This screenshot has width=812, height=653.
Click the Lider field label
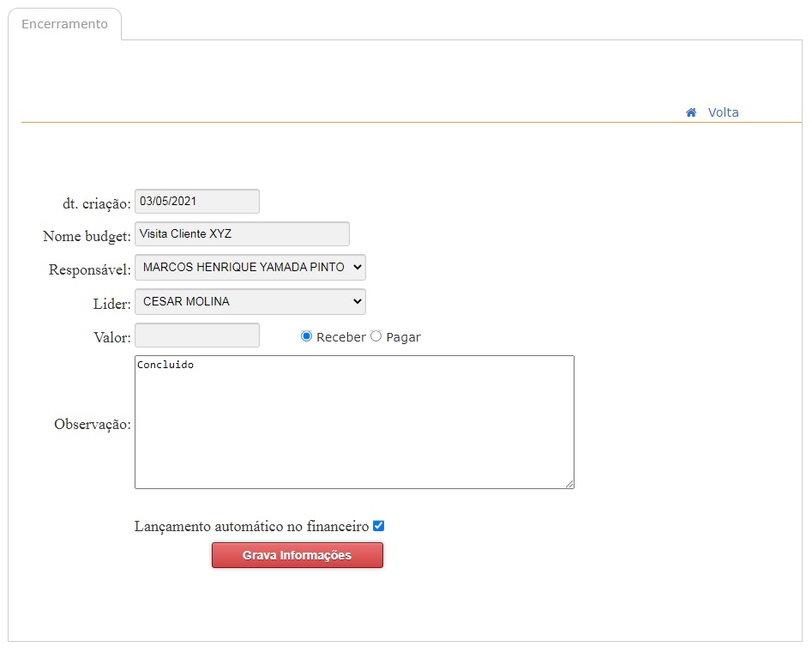[x=111, y=304]
